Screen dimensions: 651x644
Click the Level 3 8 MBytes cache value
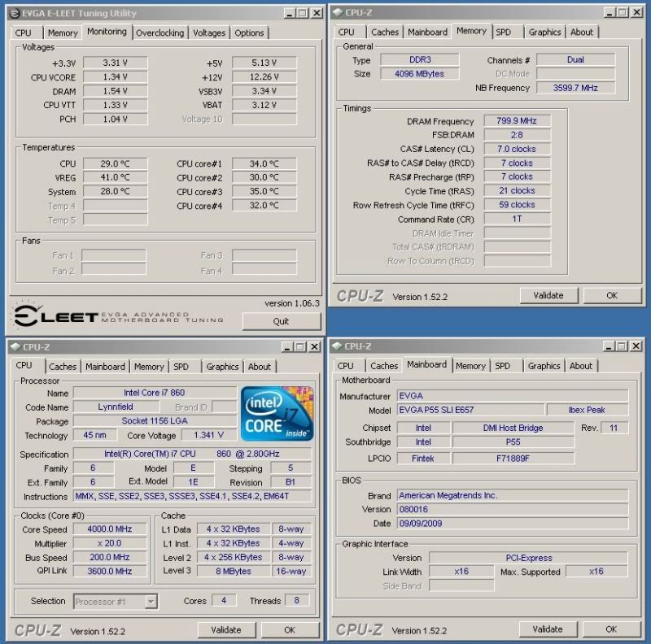click(234, 572)
